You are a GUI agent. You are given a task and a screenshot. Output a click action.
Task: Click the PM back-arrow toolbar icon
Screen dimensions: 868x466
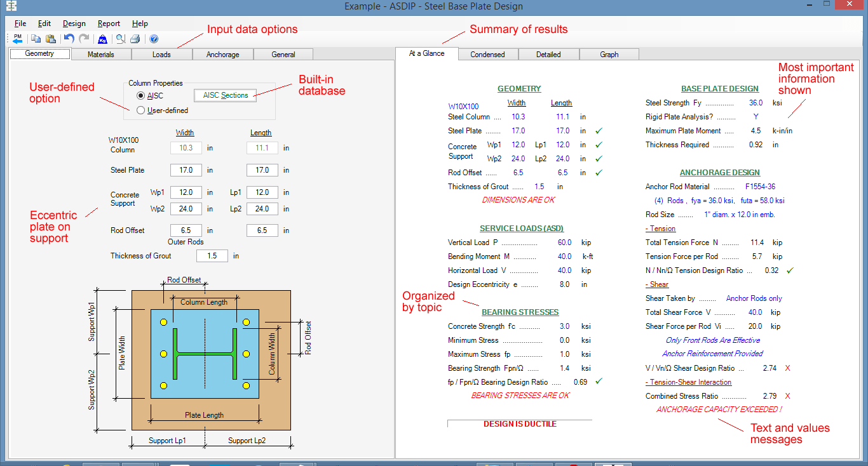17,39
